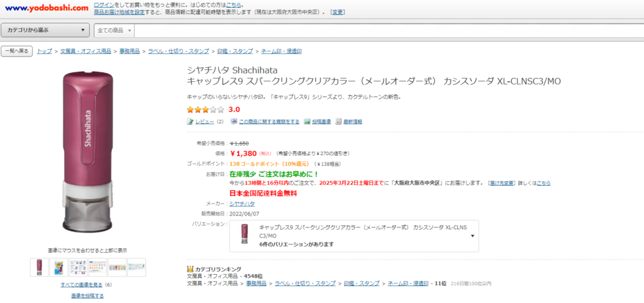
Task: Open the 全ての商品 search scope dropdown
Action: [114, 30]
